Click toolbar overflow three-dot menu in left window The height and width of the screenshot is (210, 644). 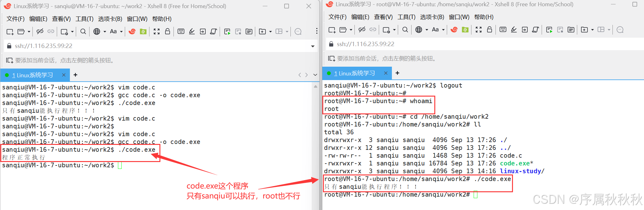(317, 31)
